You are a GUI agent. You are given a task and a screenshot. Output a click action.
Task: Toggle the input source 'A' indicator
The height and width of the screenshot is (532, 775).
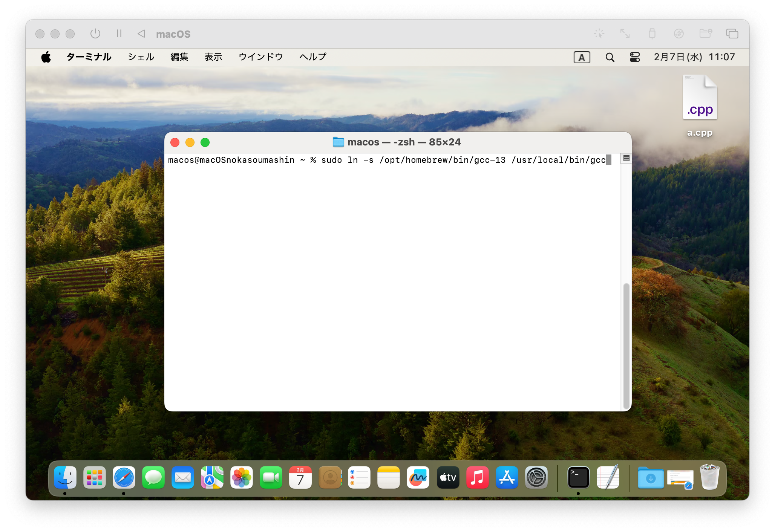[582, 57]
